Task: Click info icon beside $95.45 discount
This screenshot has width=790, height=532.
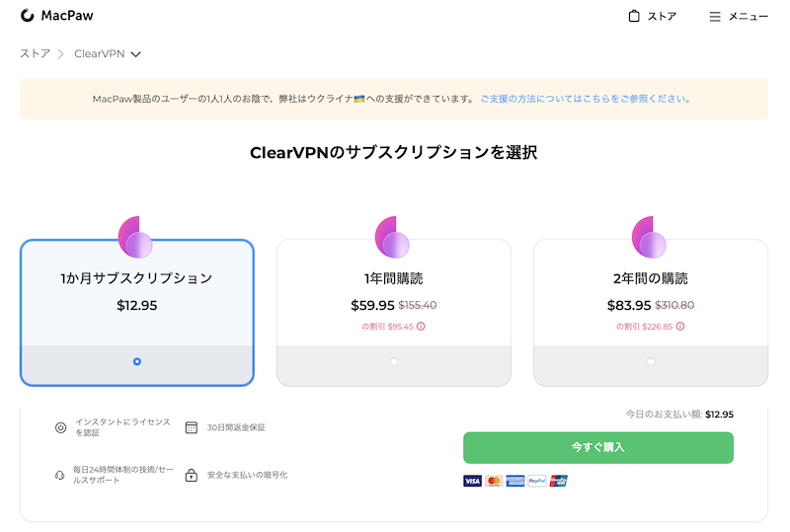Action: pyautogui.click(x=421, y=326)
